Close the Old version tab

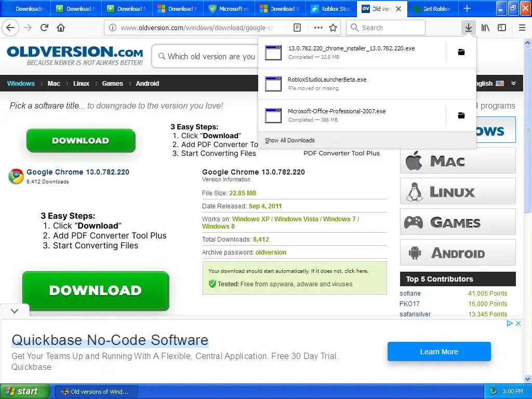(398, 9)
